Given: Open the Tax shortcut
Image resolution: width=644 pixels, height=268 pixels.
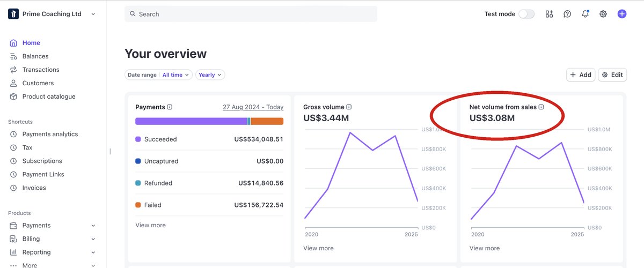Looking at the screenshot, I should pyautogui.click(x=27, y=147).
